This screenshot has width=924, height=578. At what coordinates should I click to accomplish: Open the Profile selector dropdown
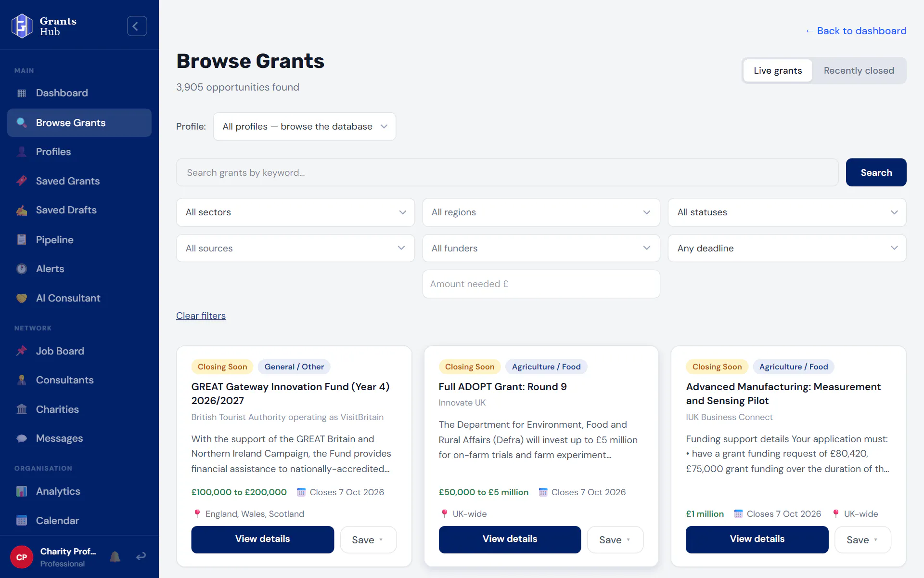coord(305,127)
